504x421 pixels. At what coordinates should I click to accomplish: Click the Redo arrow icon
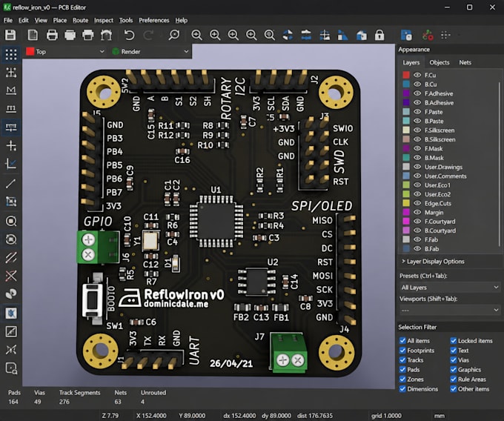pos(147,35)
